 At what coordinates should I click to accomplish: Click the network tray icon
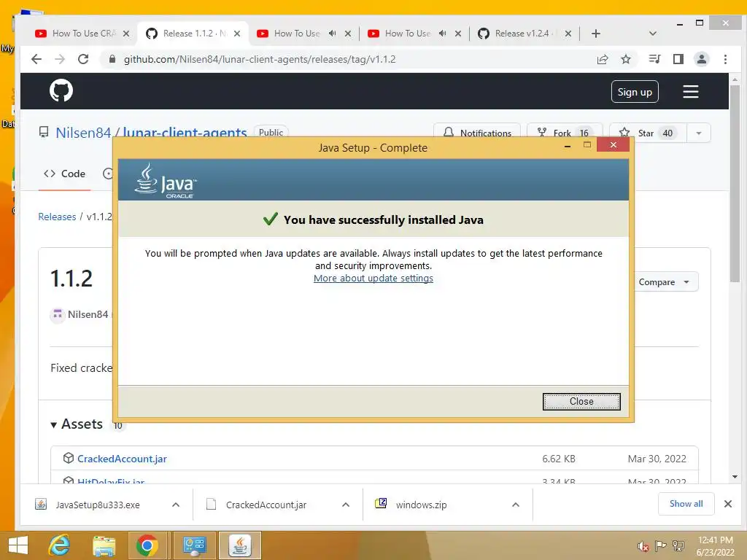[678, 546]
